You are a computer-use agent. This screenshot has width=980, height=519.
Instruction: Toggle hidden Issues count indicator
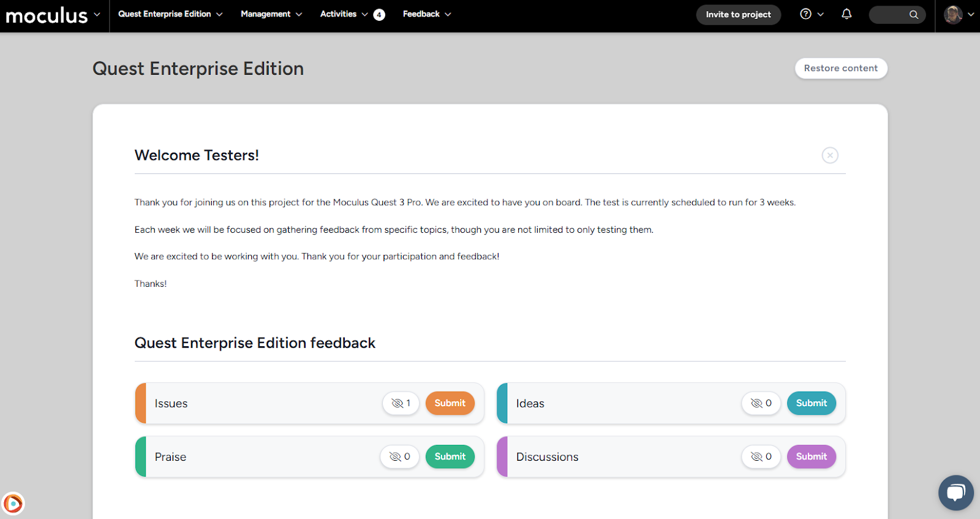401,403
